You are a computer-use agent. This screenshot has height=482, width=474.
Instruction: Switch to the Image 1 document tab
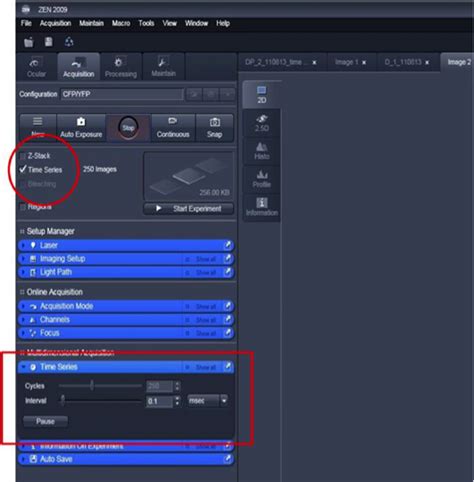tap(347, 62)
